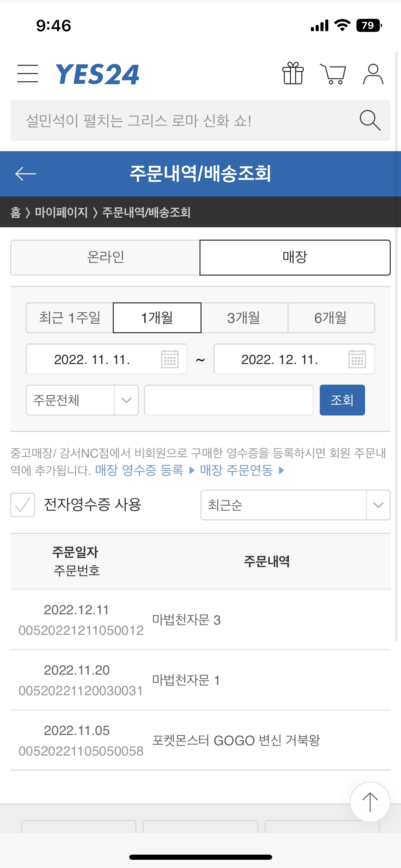
Task: Open the start date calendar picker
Action: pyautogui.click(x=170, y=359)
